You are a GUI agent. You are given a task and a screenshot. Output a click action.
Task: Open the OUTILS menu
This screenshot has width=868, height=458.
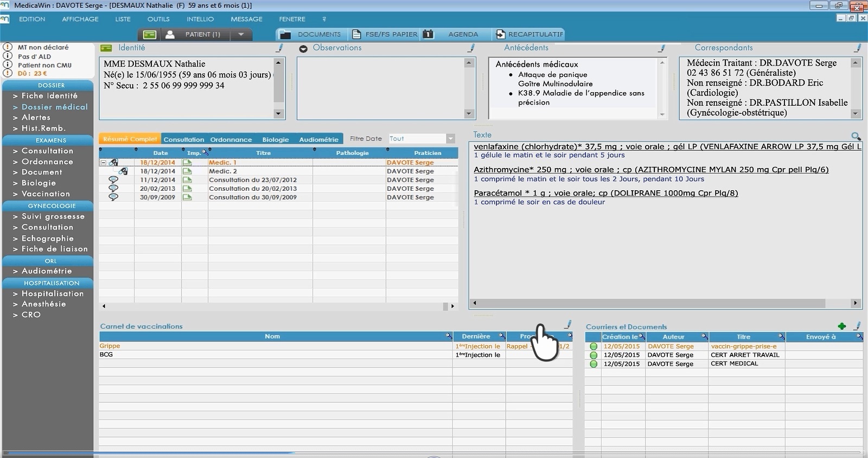(158, 19)
